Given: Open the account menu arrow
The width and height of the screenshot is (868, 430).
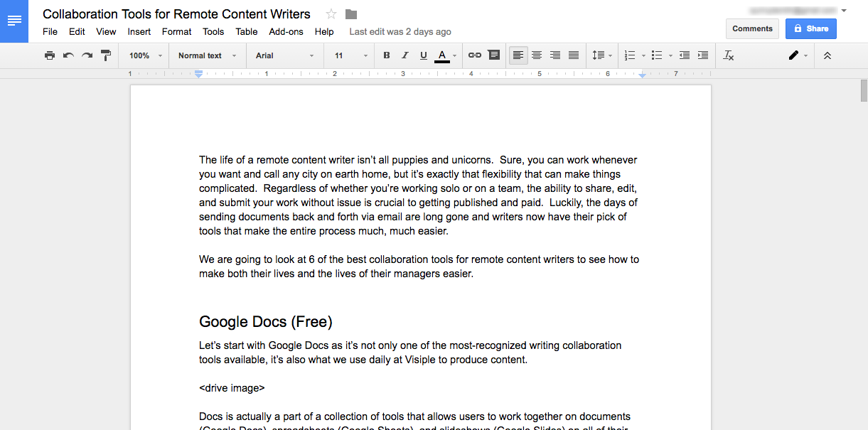Looking at the screenshot, I should pyautogui.click(x=844, y=11).
